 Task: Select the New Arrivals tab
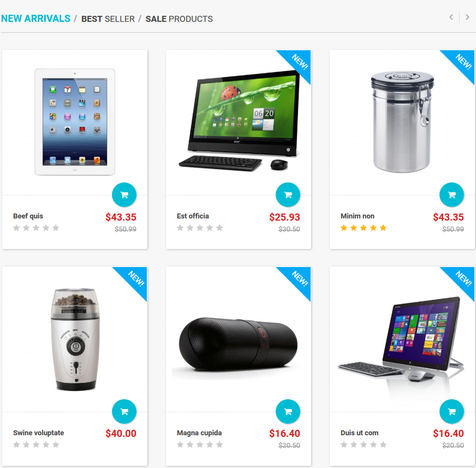(36, 19)
